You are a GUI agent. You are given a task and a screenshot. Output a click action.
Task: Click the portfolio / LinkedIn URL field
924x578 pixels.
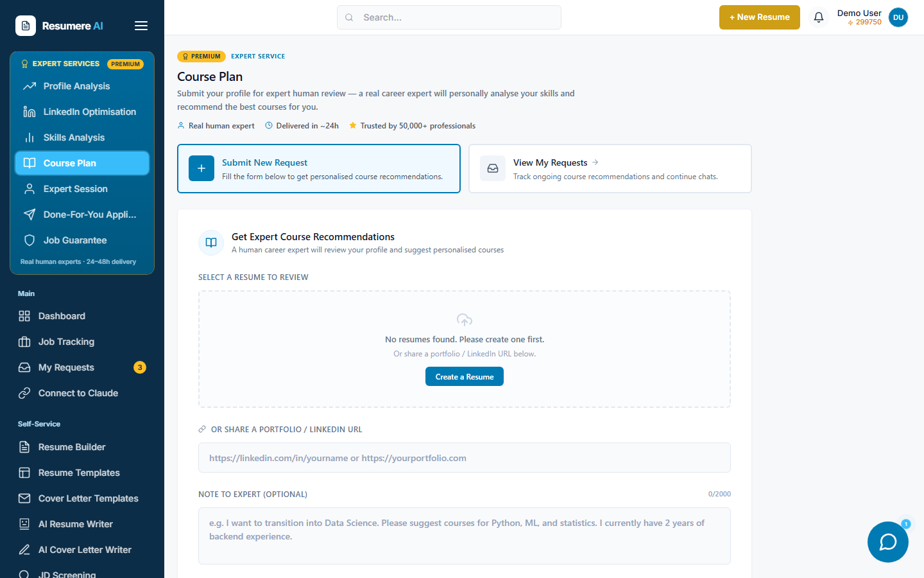465,458
